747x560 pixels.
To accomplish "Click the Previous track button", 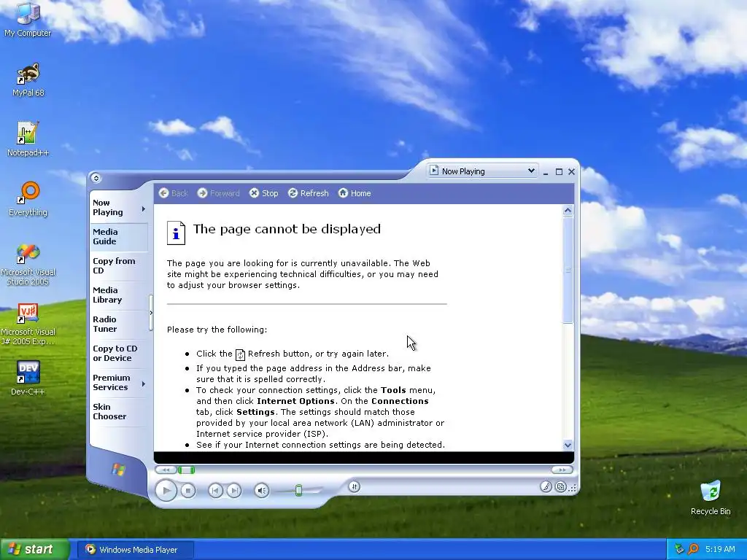I will (x=215, y=490).
